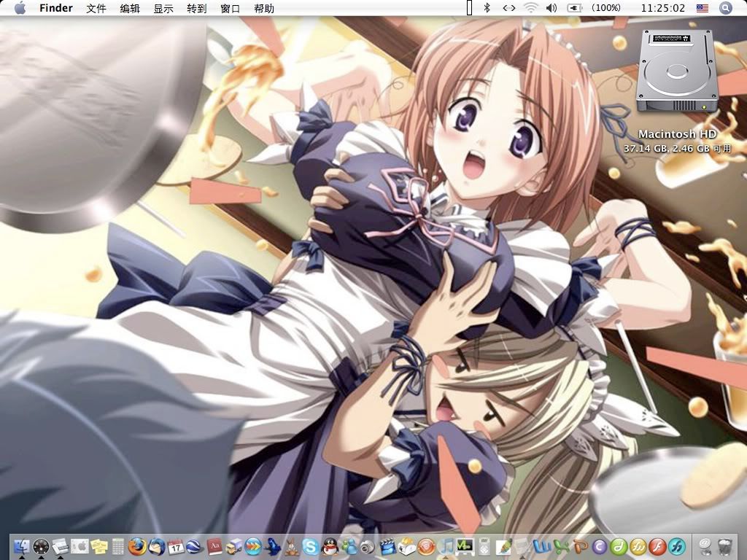Select the Macintosh HD drive icon

click(x=677, y=71)
